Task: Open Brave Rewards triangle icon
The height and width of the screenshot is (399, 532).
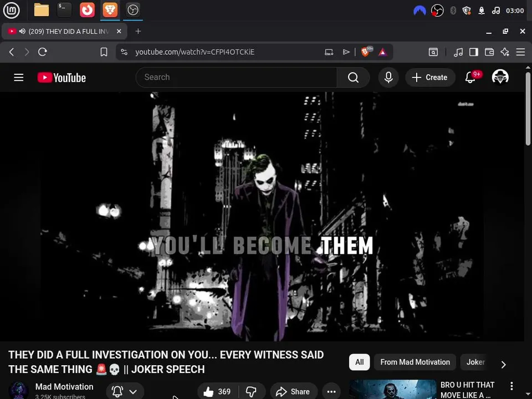Action: [383, 52]
